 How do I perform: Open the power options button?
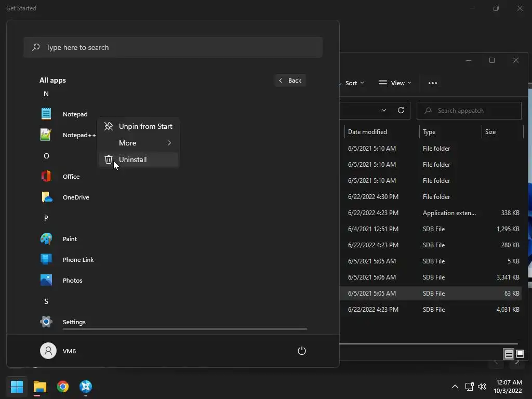(x=302, y=351)
